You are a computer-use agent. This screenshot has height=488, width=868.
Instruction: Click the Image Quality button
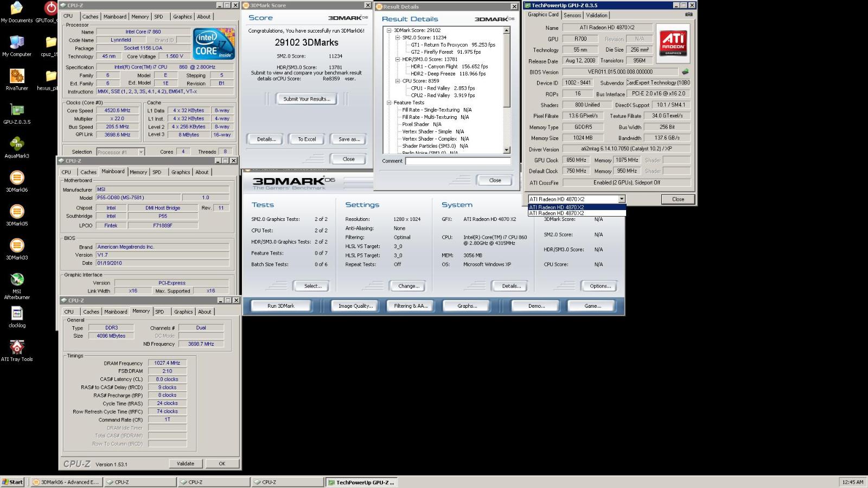pos(355,306)
